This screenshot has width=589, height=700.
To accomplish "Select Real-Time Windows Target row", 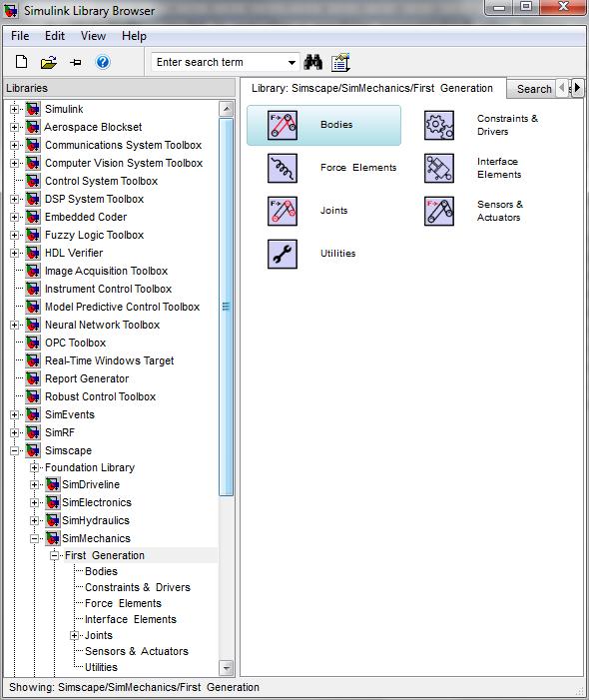I will point(110,360).
